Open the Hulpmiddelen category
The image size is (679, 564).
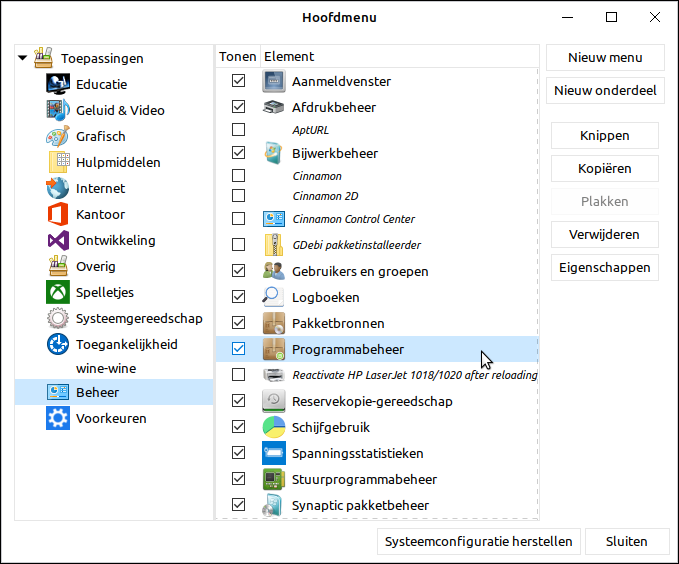[118, 162]
